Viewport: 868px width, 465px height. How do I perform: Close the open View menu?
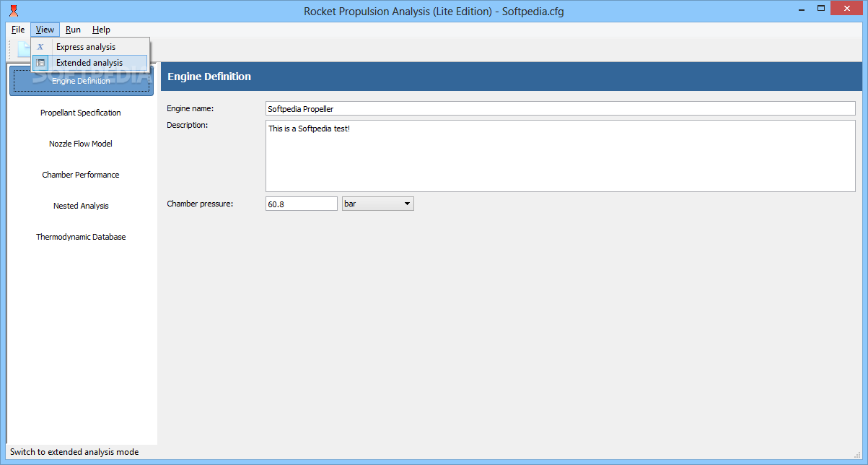[45, 30]
